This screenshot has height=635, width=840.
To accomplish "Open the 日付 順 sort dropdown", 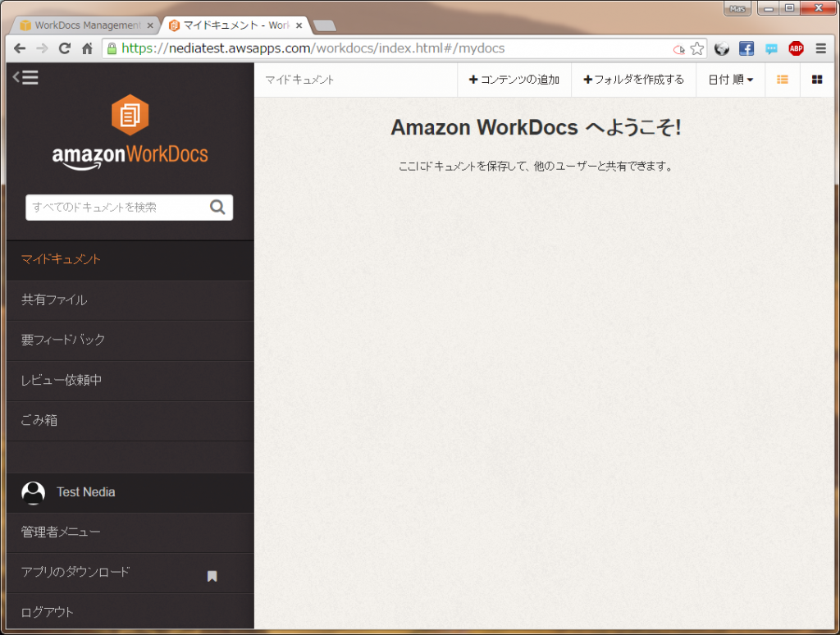I will (x=730, y=80).
